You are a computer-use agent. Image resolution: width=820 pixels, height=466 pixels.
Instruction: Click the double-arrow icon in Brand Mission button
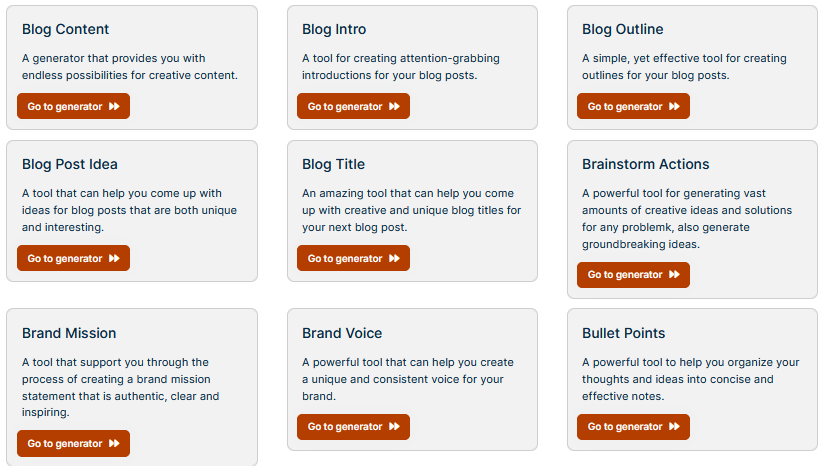tap(114, 444)
